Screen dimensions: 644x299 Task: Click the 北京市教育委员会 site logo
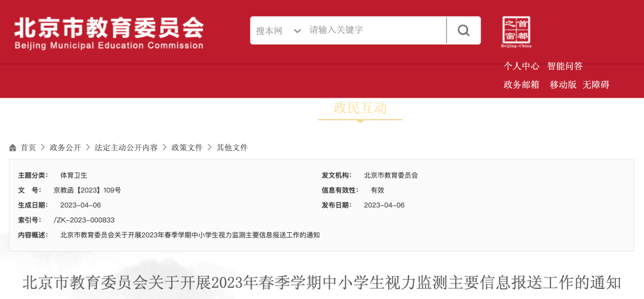(x=109, y=33)
